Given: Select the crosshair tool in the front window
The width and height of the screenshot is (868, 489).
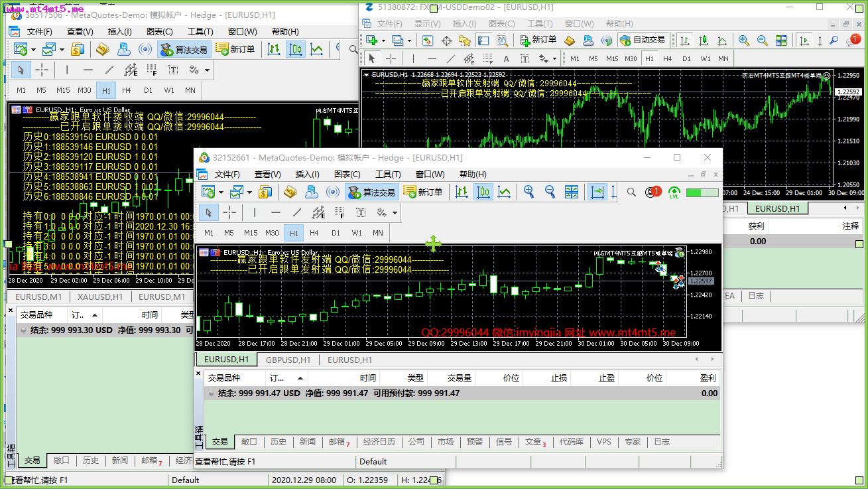Looking at the screenshot, I should point(229,212).
